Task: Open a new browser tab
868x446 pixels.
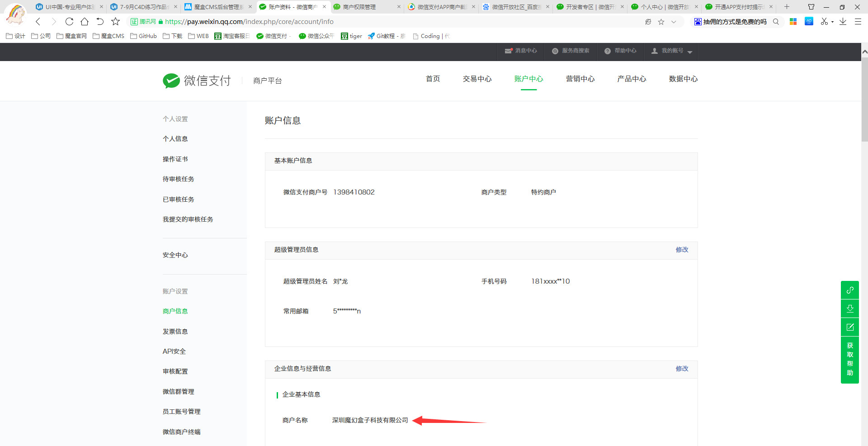Action: [x=787, y=7]
